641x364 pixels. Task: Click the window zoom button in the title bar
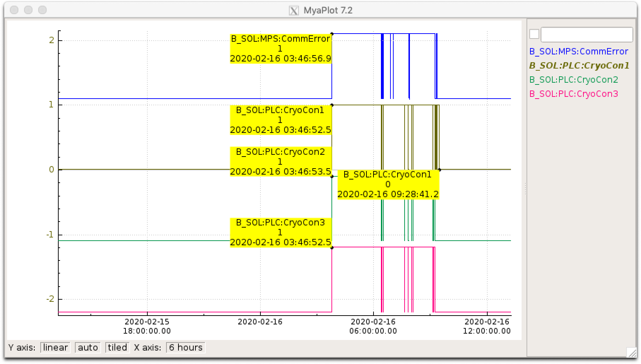point(42,10)
